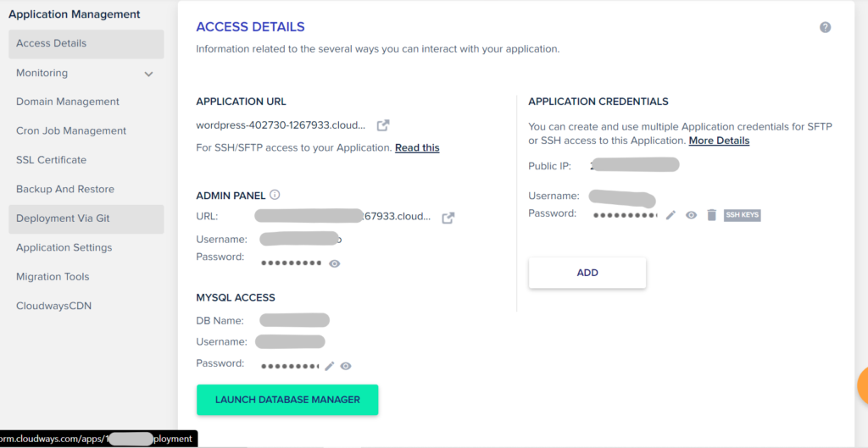Go to SSL Certificate settings
Screen dimensions: 868x448
[x=52, y=160]
